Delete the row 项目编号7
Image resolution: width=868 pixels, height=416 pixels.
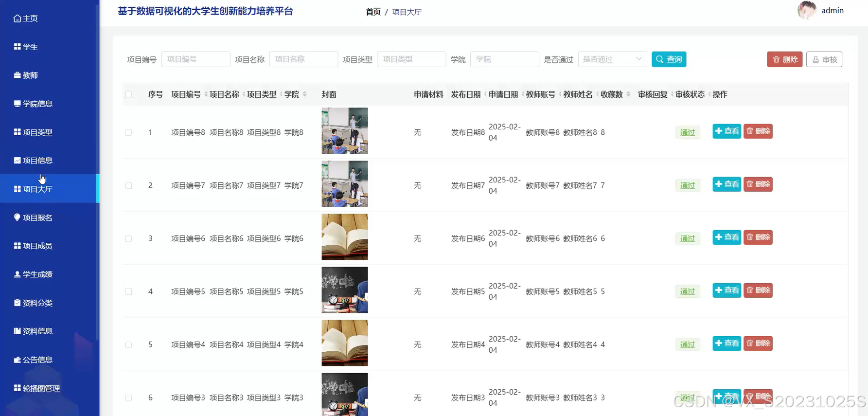coord(758,184)
